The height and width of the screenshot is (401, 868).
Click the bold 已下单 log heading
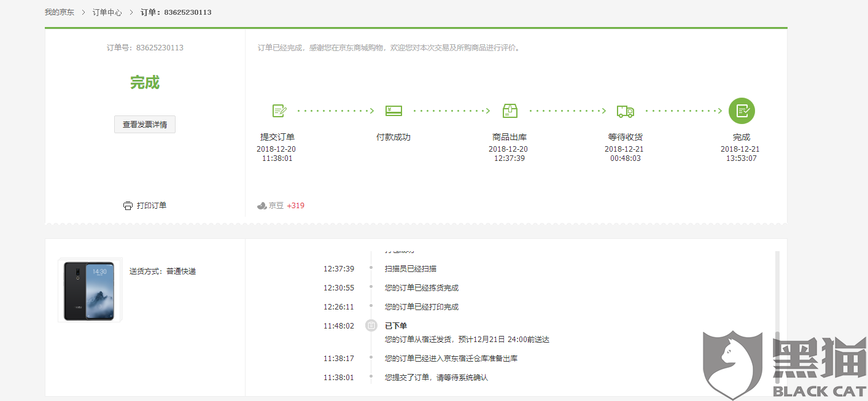[396, 326]
